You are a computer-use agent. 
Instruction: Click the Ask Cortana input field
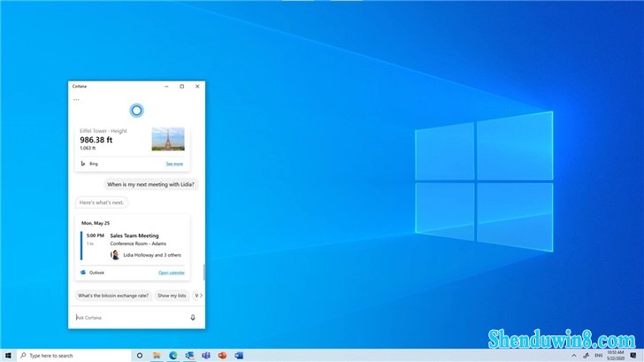(132, 318)
